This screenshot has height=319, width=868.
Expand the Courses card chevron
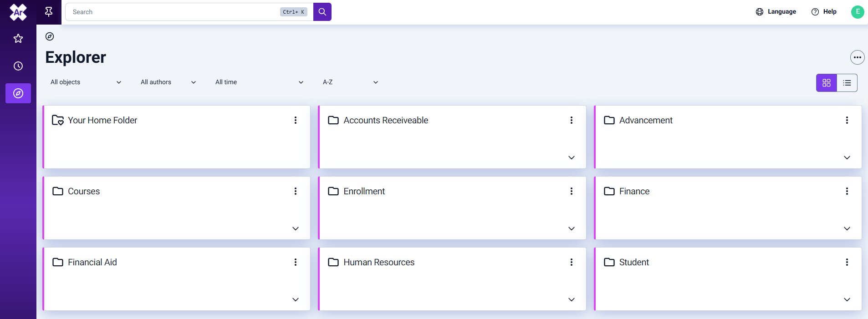point(296,228)
